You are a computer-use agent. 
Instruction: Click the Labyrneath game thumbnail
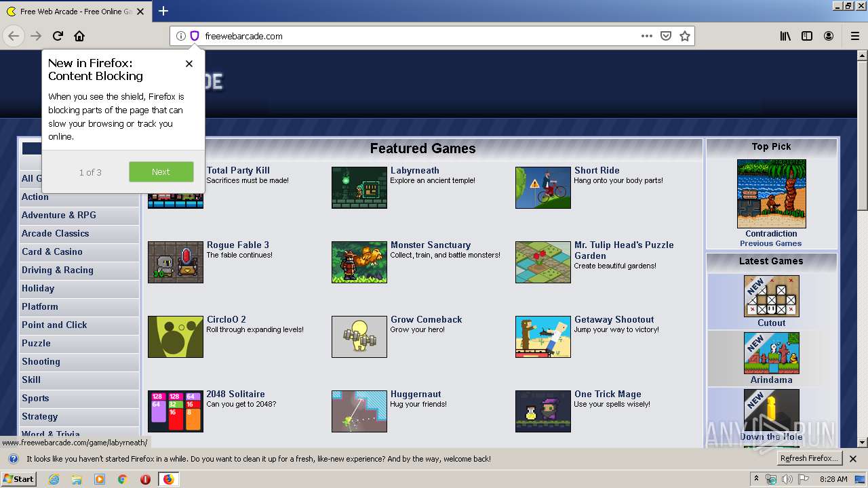[359, 188]
